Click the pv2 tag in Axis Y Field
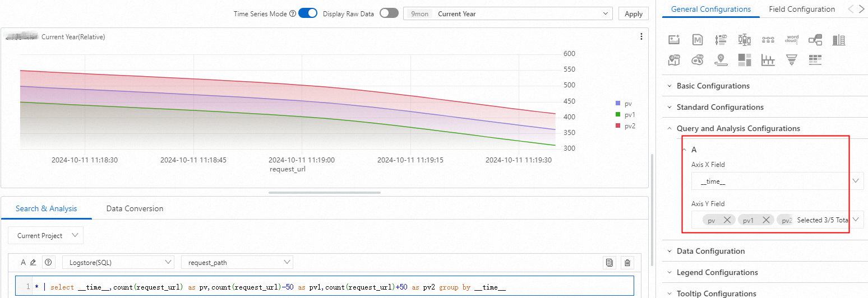The image size is (868, 298). click(786, 220)
